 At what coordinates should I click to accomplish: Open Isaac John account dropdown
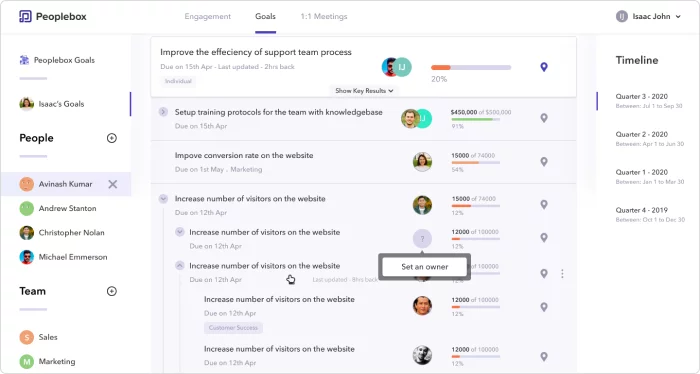pos(648,17)
